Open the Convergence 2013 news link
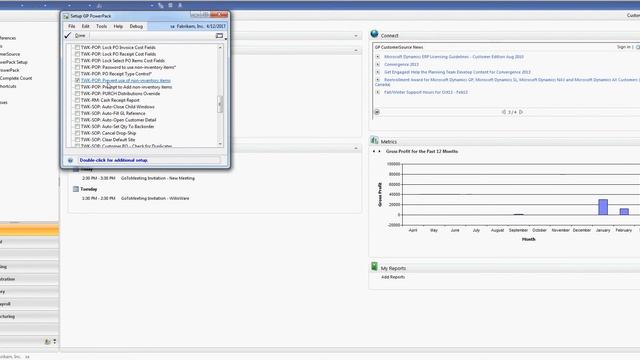640x360 pixels. 401,64
